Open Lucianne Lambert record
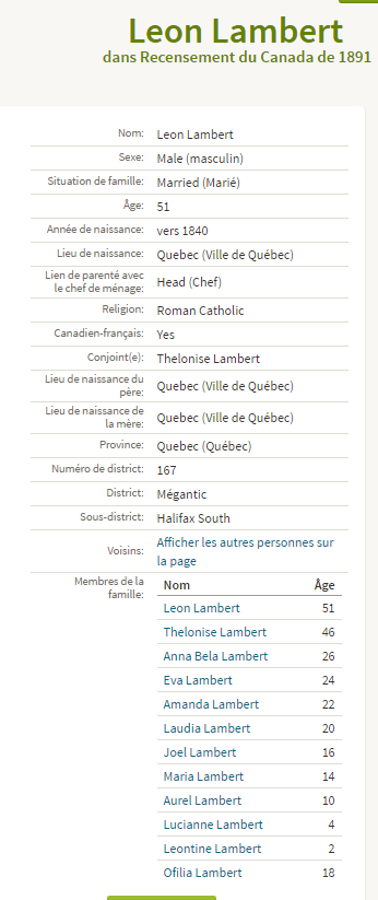 [x=213, y=825]
